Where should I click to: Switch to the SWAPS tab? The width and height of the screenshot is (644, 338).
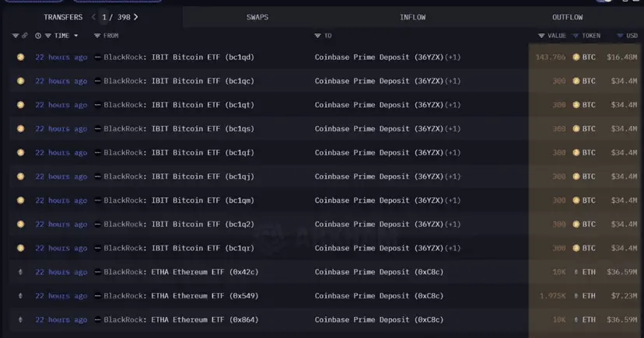click(x=257, y=17)
